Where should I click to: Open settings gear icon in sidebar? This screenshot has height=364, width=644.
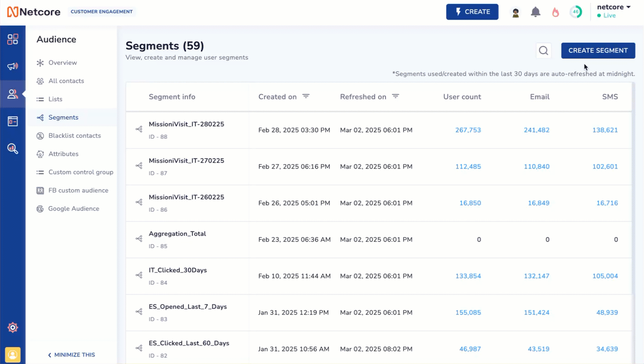[x=13, y=328]
